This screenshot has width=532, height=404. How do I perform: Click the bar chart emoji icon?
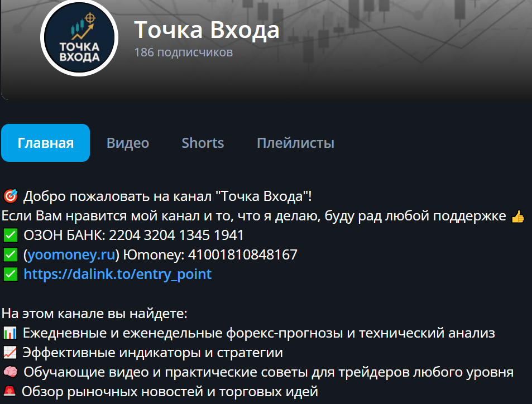tap(10, 333)
